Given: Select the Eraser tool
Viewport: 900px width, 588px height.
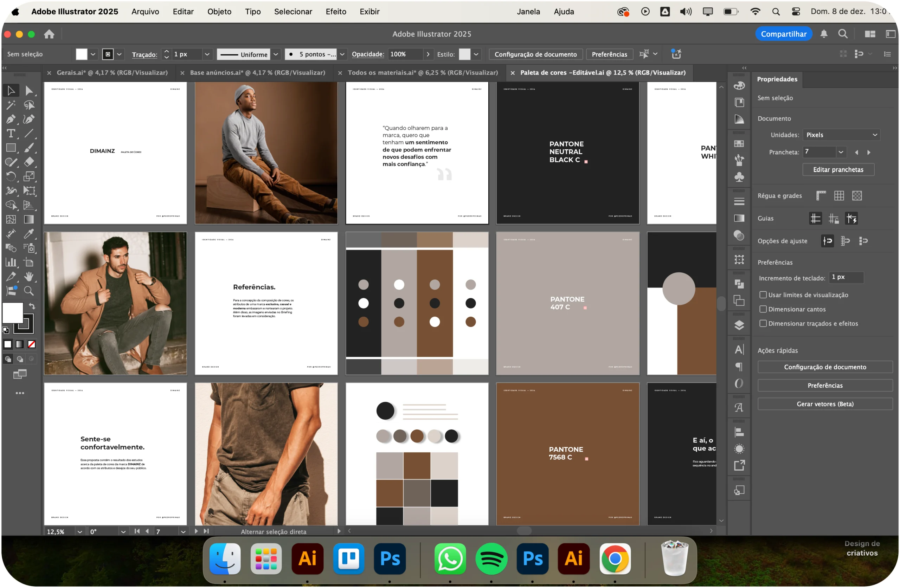Looking at the screenshot, I should tap(29, 162).
